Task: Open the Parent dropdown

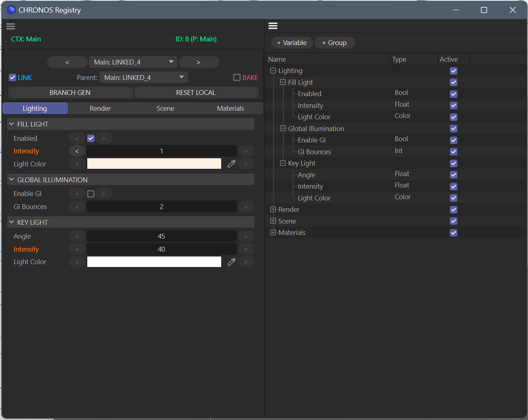Action: pos(144,78)
